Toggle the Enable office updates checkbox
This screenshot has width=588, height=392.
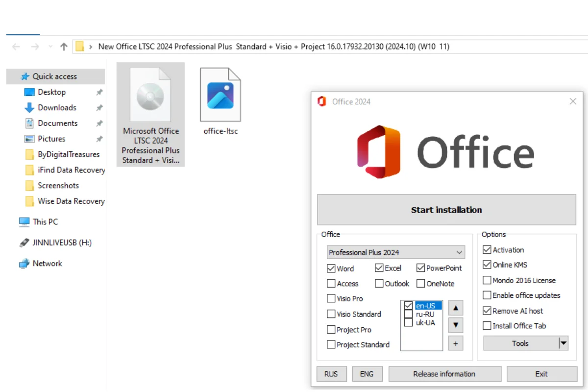(x=487, y=295)
